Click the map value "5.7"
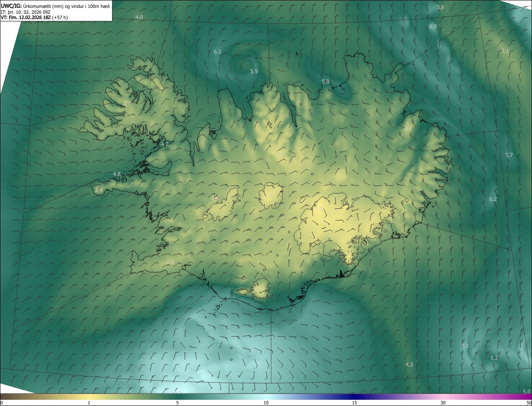 (x=509, y=155)
